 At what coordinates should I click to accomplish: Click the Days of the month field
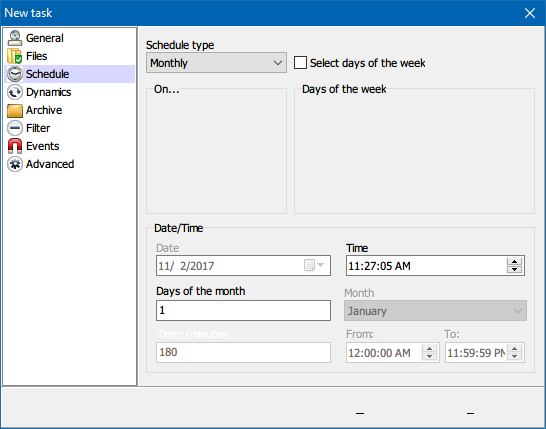[x=243, y=310]
